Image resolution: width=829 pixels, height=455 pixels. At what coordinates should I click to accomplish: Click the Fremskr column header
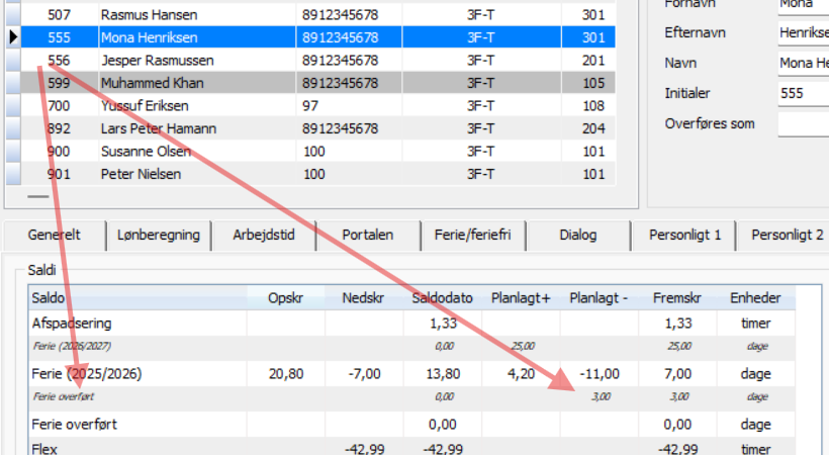tap(677, 298)
